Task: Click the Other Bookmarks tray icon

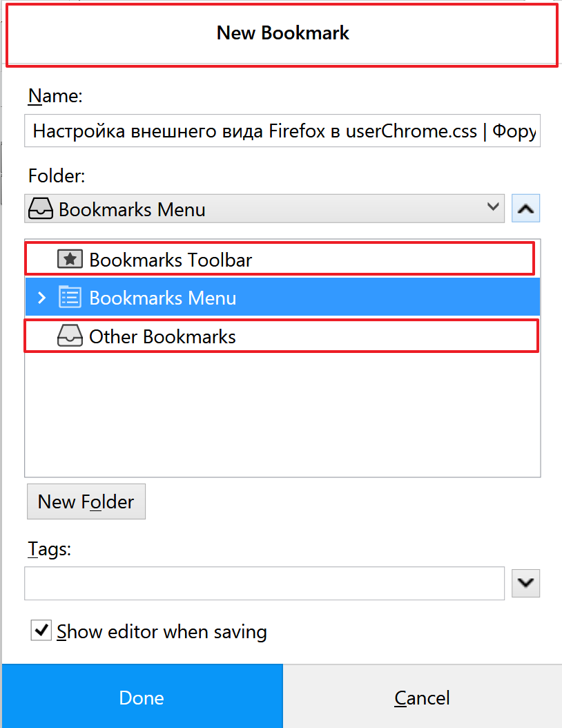Action: [70, 336]
